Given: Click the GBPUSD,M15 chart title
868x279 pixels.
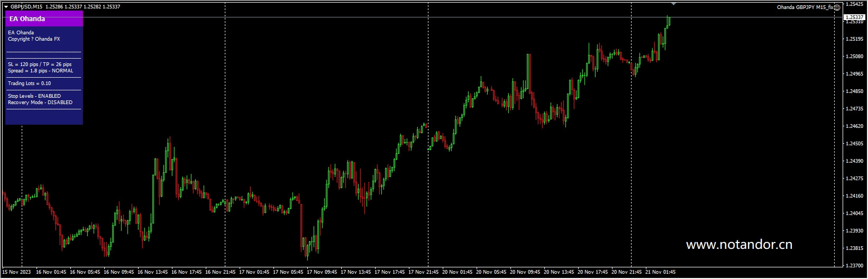Looking at the screenshot, I should click(x=26, y=7).
